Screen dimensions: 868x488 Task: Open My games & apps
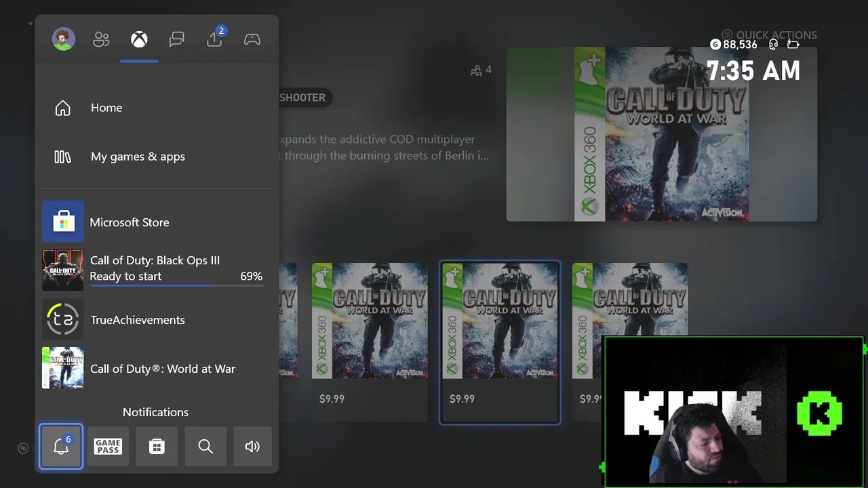(157, 157)
